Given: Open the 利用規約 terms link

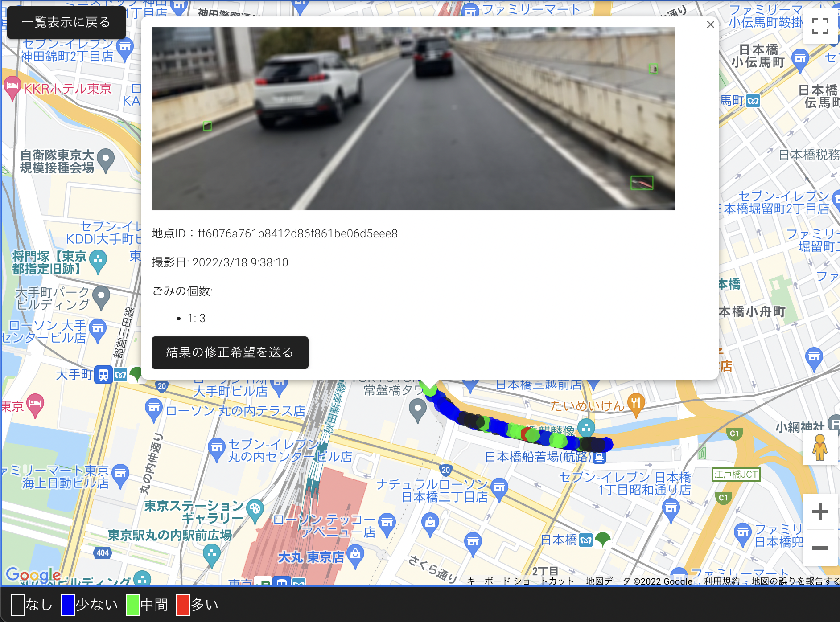Looking at the screenshot, I should point(721,581).
